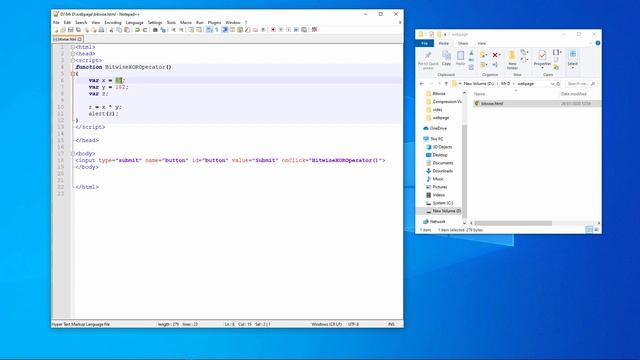Open the Properties dropdown arrow in Explorer
The width and height of the screenshot is (640, 360).
tap(542, 68)
